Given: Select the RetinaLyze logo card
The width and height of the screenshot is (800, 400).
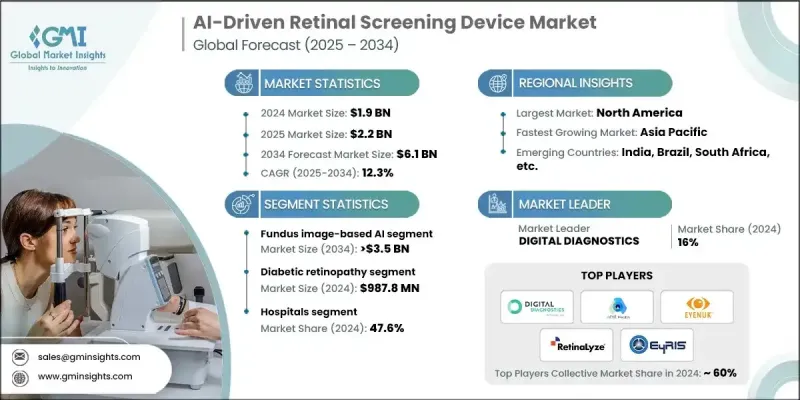Looking at the screenshot, I should [x=577, y=345].
